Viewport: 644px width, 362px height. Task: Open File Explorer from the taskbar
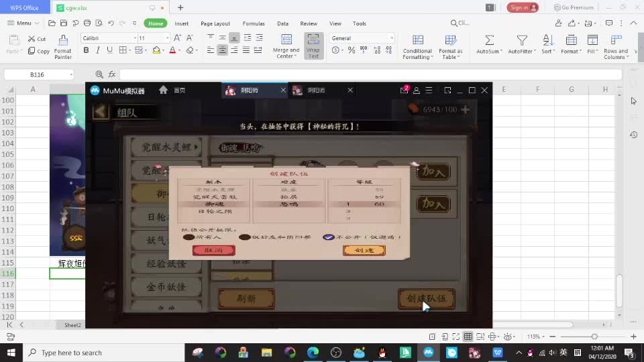pos(266,353)
